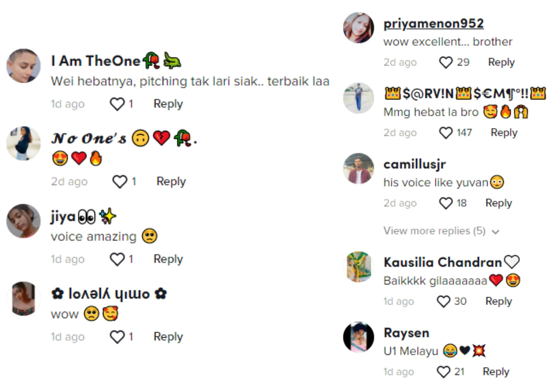Reply to I Am TheOne's comment
The height and width of the screenshot is (392, 553).
coord(168,104)
